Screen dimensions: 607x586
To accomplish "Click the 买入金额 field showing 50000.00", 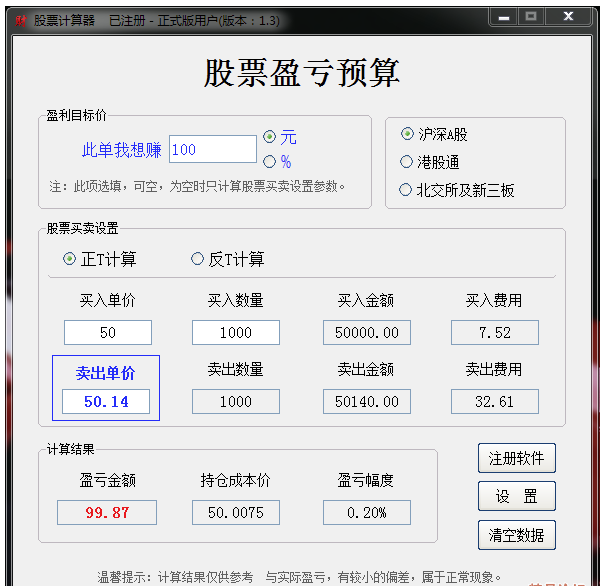I will pyautogui.click(x=367, y=333).
